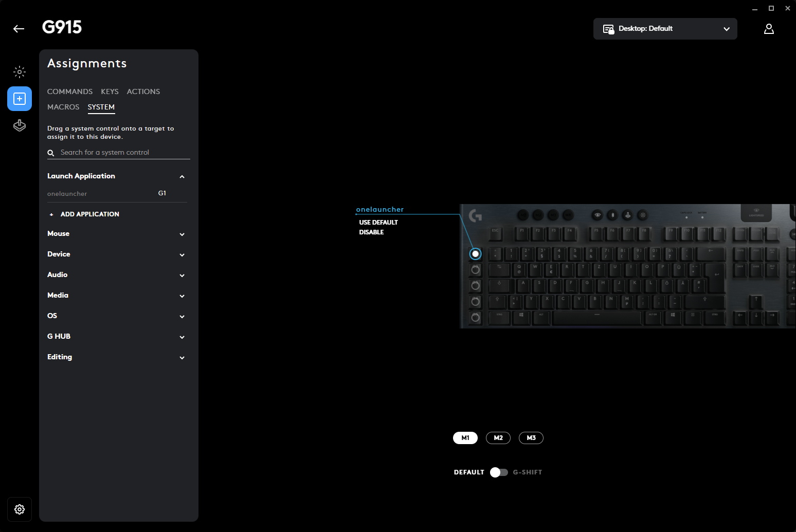Screen dimensions: 796x532
Task: Expand the Media section
Action: point(117,296)
